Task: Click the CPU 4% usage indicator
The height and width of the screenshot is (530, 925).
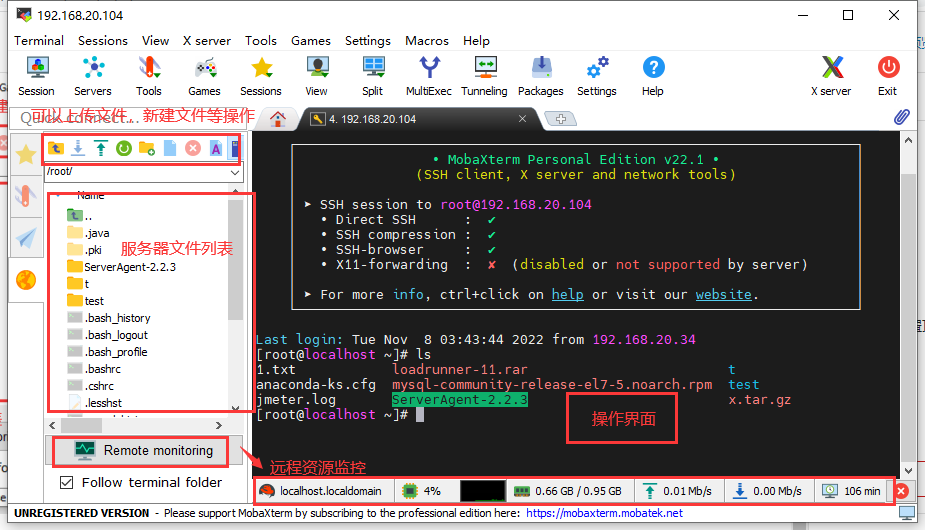Action: [x=424, y=491]
